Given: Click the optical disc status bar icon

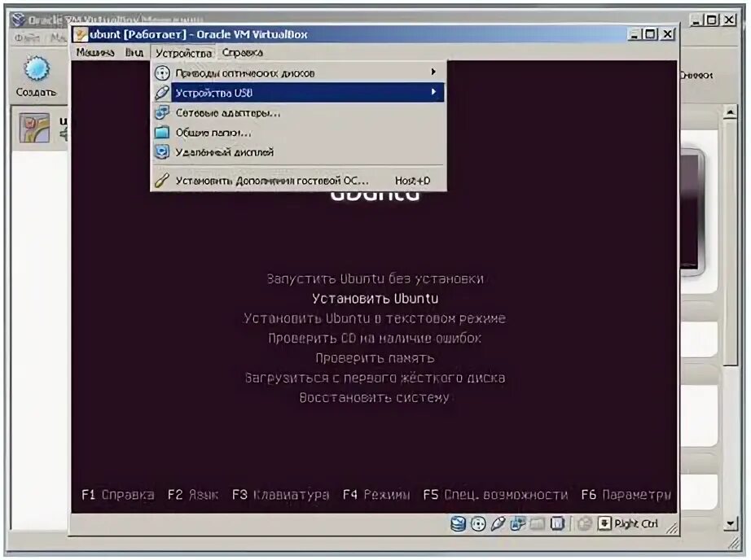Looking at the screenshot, I should tap(478, 524).
